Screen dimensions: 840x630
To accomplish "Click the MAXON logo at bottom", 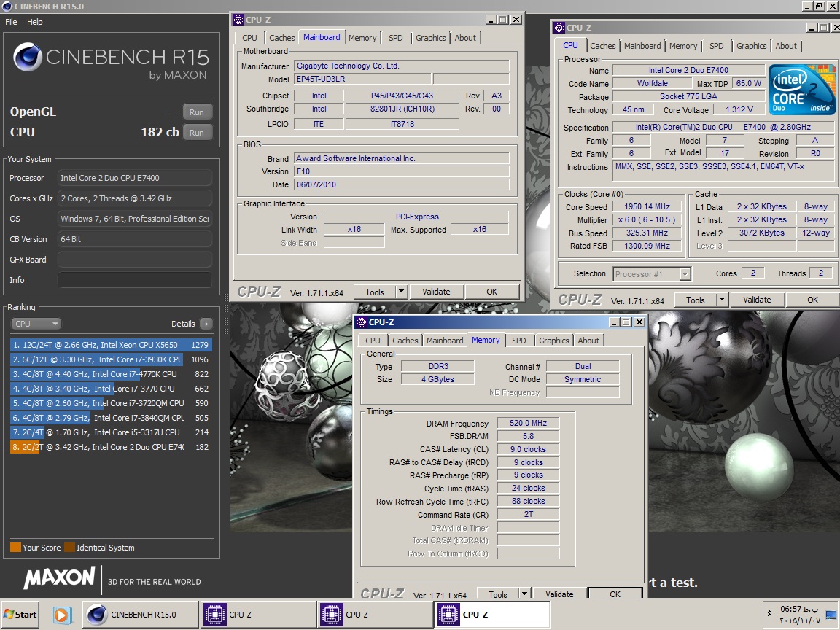I will coord(60,577).
